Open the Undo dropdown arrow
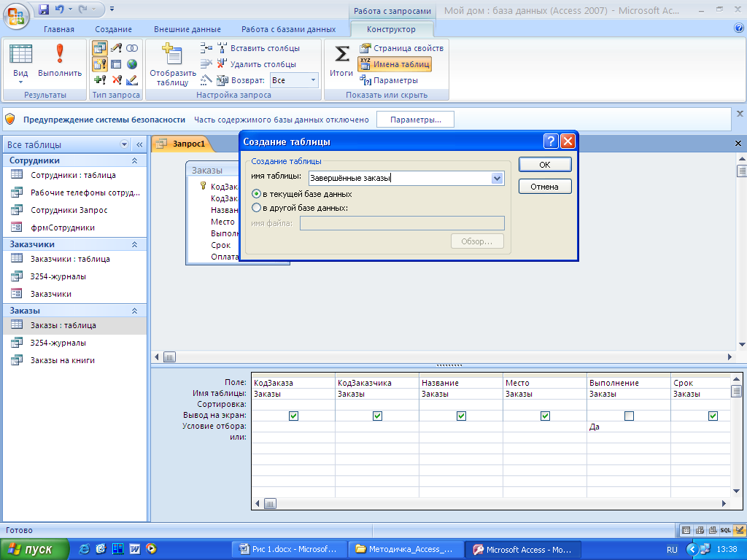747x560 pixels. [71, 9]
